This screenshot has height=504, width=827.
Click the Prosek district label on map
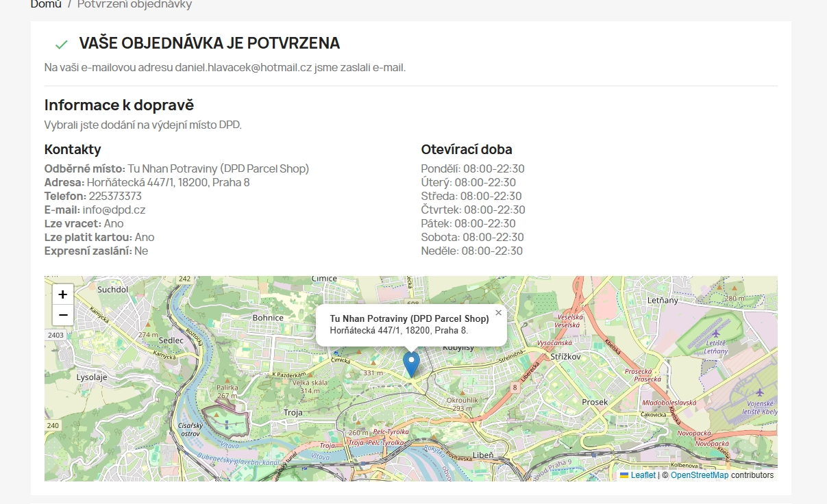(595, 402)
